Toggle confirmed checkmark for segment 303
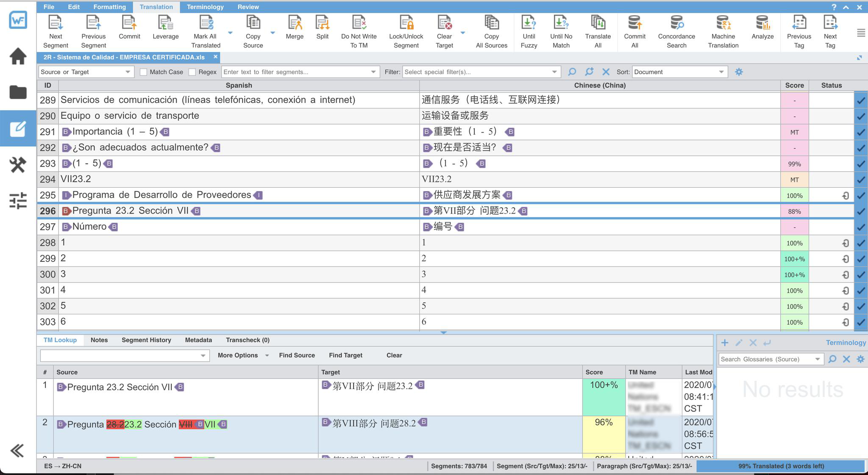 point(861,322)
